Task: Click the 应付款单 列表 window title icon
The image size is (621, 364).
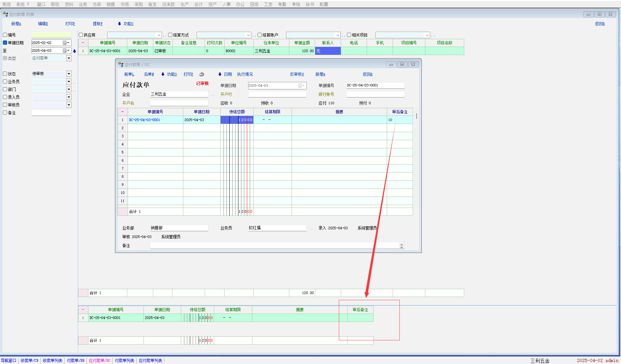Action: 6,14
